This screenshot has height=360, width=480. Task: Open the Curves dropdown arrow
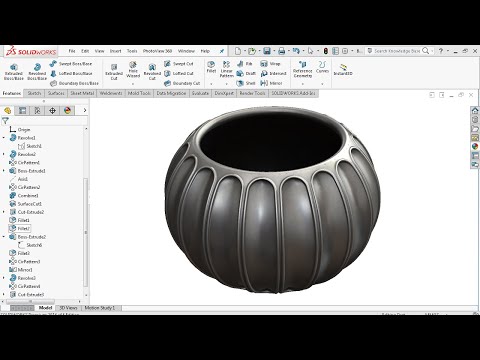(322, 84)
